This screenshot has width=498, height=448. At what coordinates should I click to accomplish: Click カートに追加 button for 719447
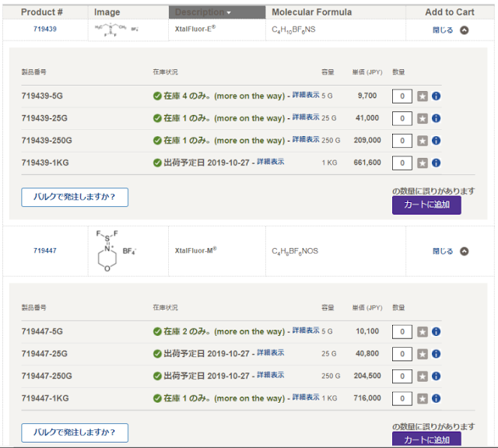426,439
